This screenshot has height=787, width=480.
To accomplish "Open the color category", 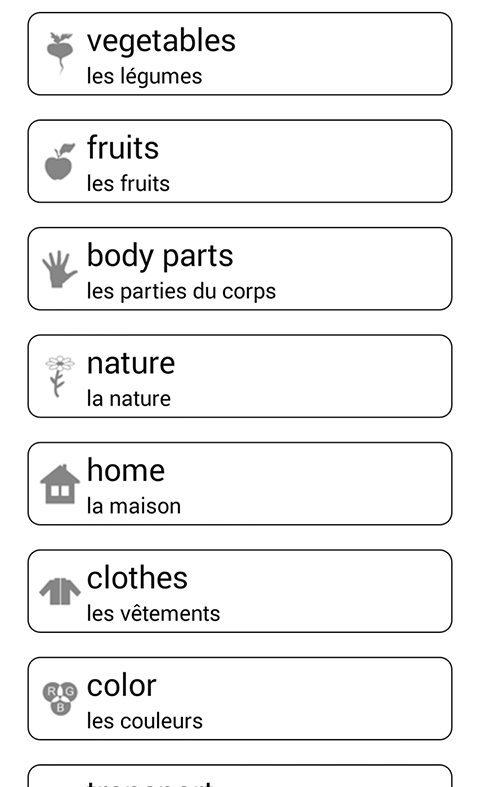I will point(240,698).
